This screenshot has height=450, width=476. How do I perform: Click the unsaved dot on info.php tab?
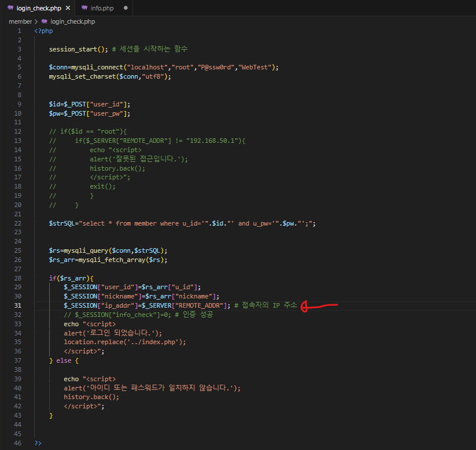coord(126,8)
